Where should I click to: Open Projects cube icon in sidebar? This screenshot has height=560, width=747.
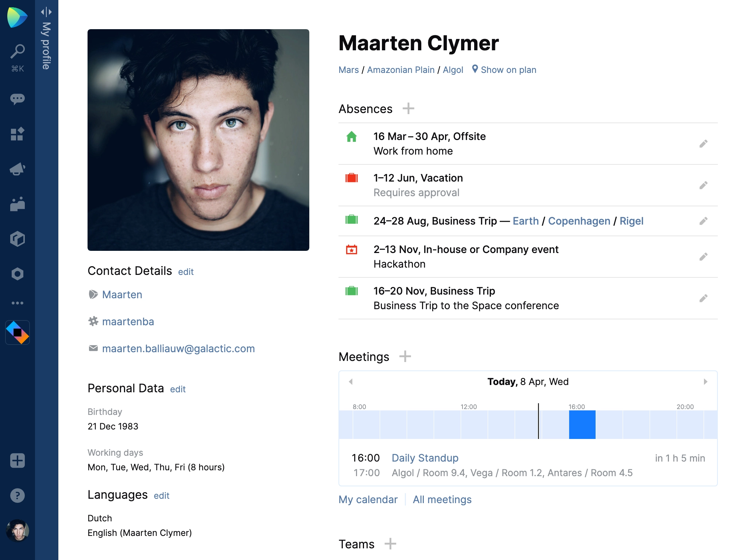tap(17, 239)
